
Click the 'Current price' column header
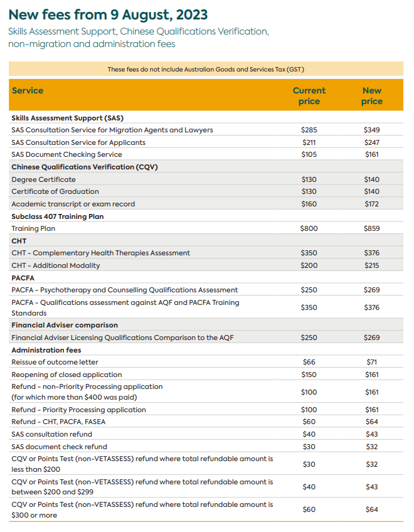(x=309, y=96)
